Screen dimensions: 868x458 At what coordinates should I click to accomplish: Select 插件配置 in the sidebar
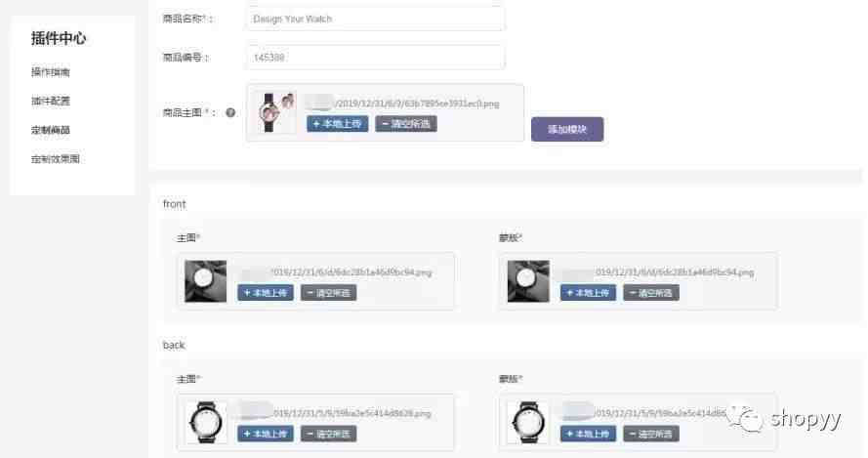[51, 101]
